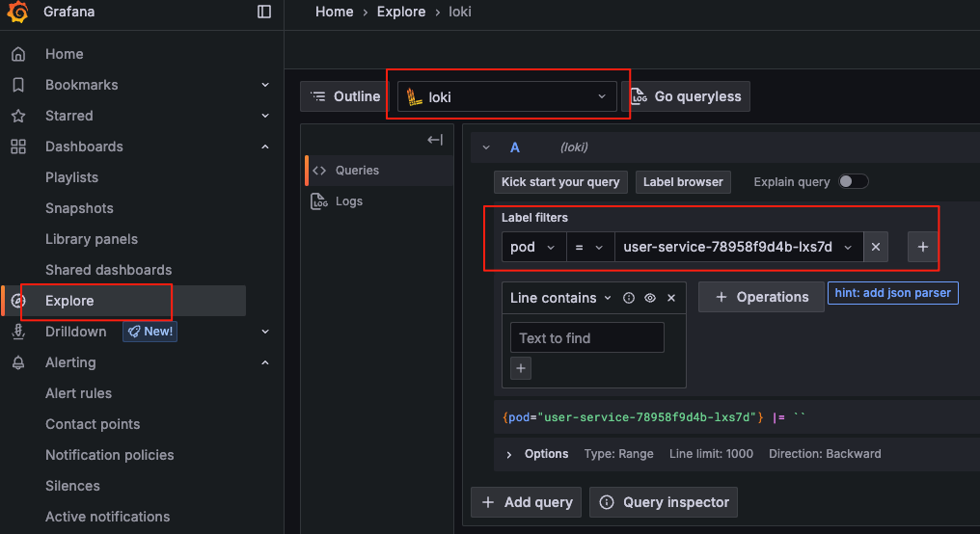Open Home from the sidebar
The height and width of the screenshot is (534, 980).
click(64, 54)
